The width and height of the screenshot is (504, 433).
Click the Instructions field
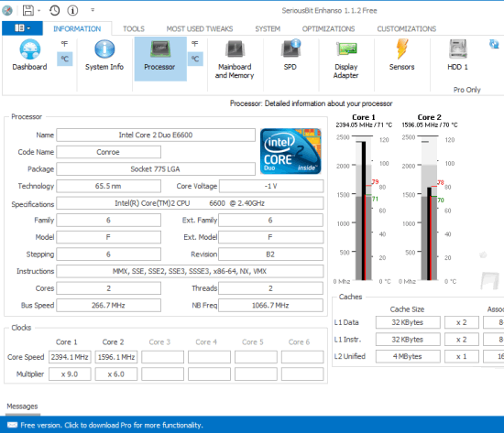point(190,271)
